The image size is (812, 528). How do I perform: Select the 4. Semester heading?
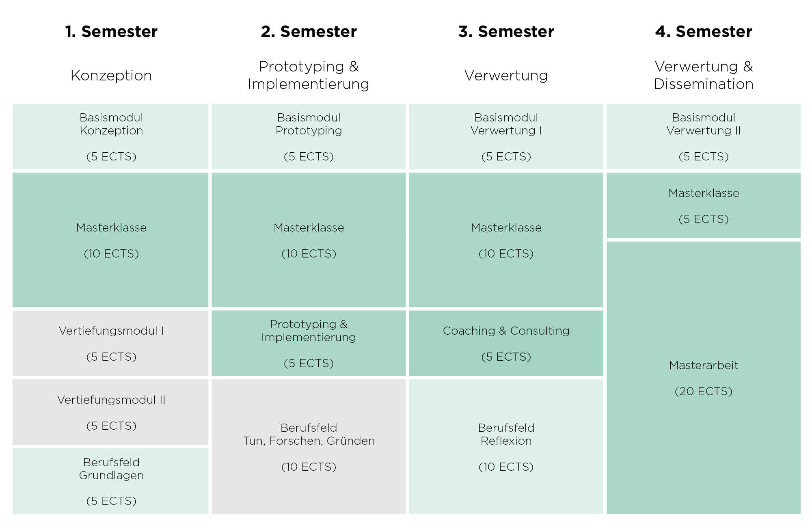click(704, 32)
